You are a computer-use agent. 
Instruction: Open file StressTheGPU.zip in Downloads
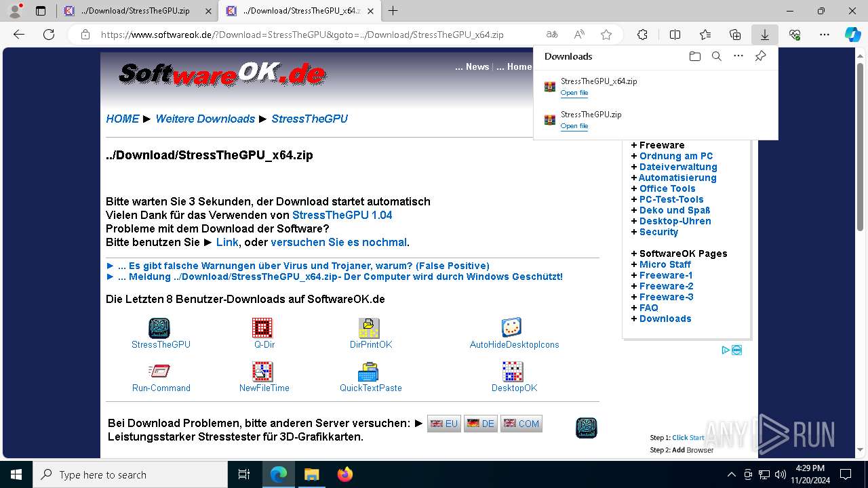click(574, 126)
